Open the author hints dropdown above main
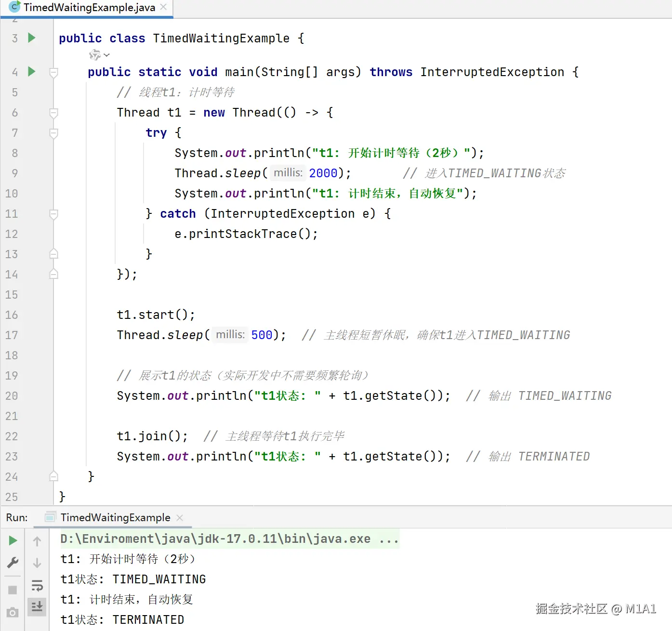 100,55
